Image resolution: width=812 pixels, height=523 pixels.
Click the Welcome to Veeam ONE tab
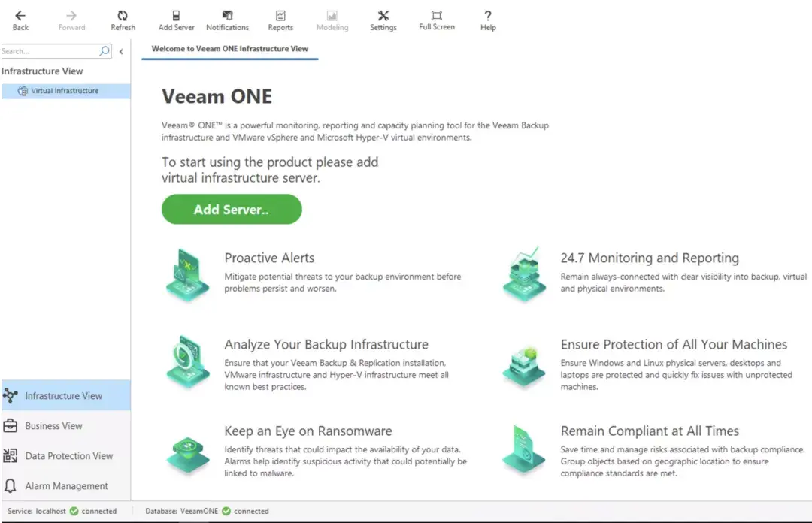point(230,48)
